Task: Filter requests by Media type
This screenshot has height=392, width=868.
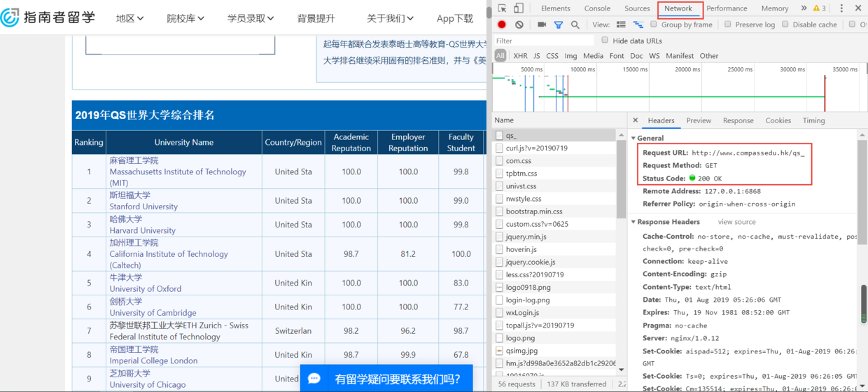Action: [x=593, y=56]
